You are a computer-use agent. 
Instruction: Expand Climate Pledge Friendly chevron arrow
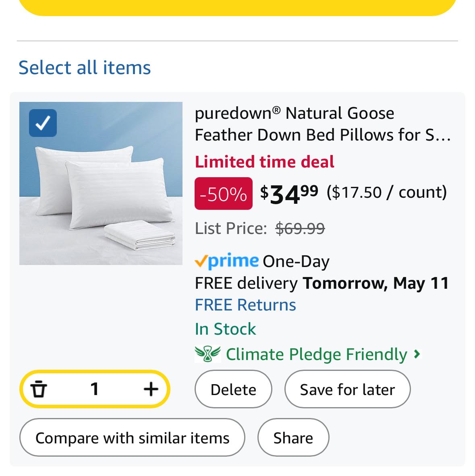click(417, 354)
